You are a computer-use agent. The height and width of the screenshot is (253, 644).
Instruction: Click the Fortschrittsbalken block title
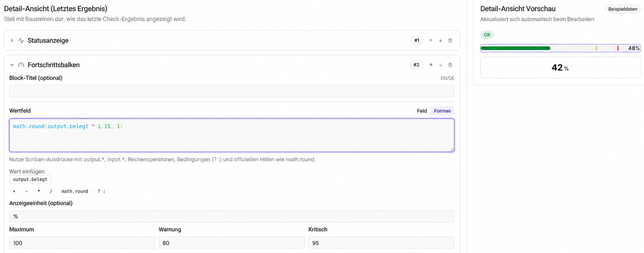coord(54,65)
